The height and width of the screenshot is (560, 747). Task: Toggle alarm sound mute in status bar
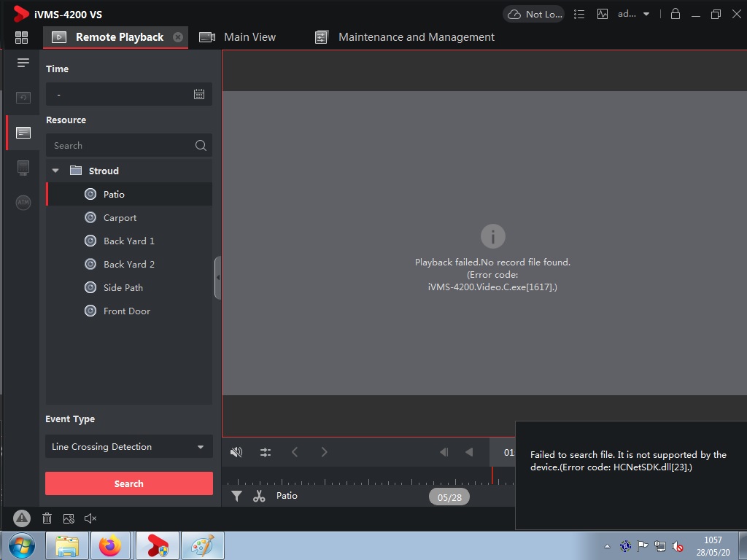tap(90, 518)
